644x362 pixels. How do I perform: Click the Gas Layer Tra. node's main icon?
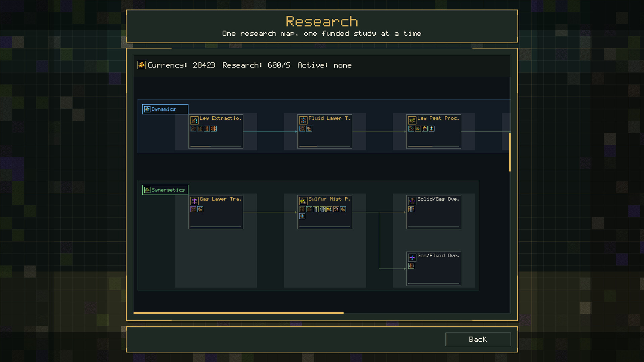pyautogui.click(x=194, y=201)
